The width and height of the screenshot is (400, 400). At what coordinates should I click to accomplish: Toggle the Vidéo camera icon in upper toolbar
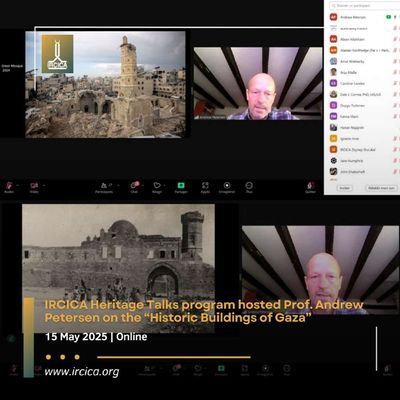(x=34, y=185)
